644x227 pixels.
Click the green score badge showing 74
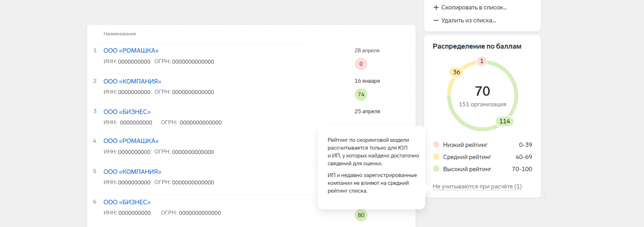pos(361,94)
